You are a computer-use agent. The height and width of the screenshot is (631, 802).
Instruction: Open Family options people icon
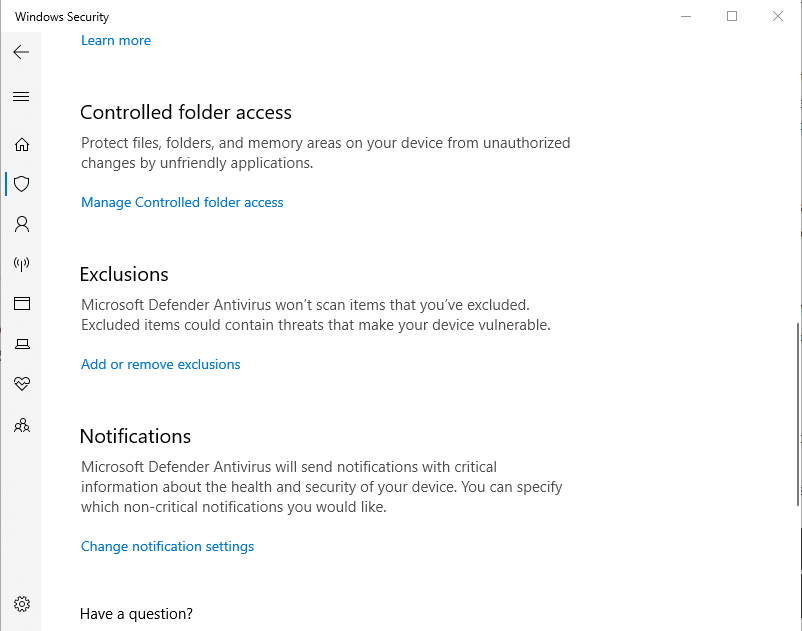point(21,425)
